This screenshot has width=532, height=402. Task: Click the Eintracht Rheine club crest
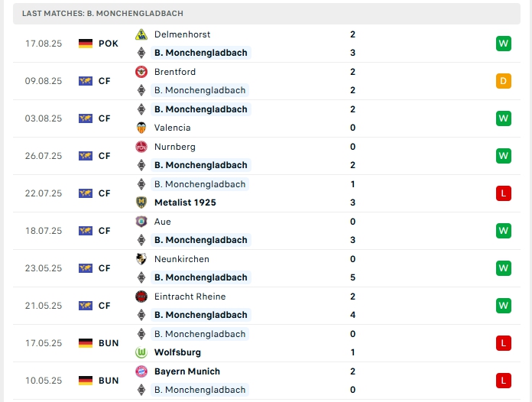point(141,297)
